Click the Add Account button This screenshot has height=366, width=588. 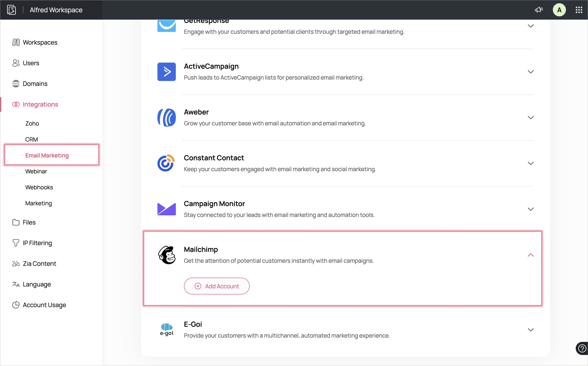click(x=217, y=286)
